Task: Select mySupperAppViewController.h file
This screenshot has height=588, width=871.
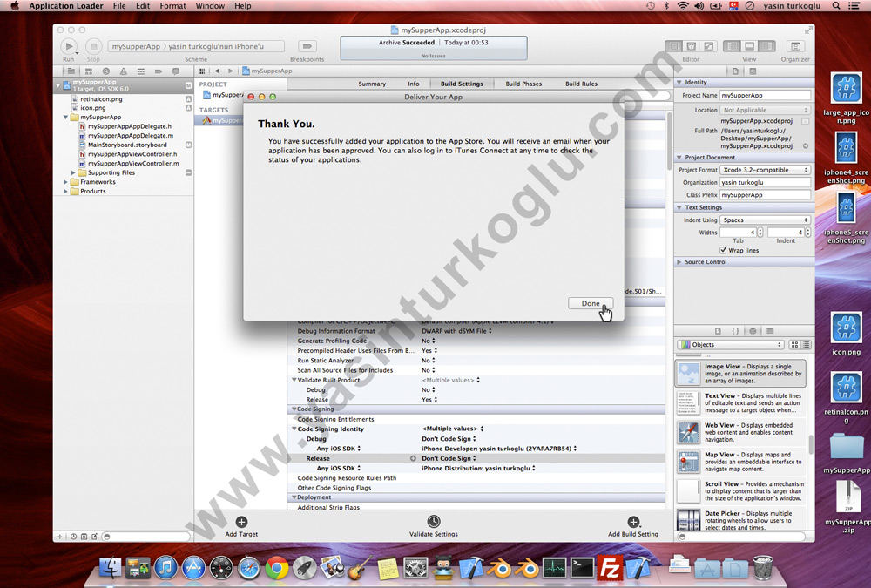Action: click(132, 154)
